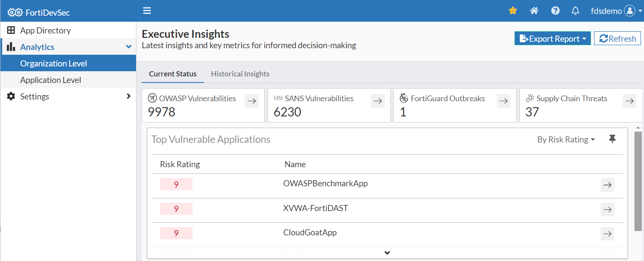Select Application Level in sidebar

pyautogui.click(x=50, y=80)
